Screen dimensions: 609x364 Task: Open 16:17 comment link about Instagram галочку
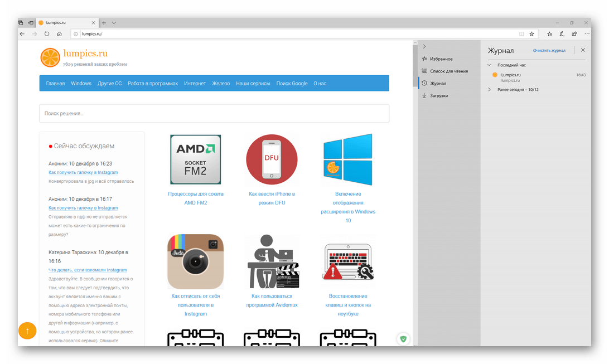[x=83, y=208]
